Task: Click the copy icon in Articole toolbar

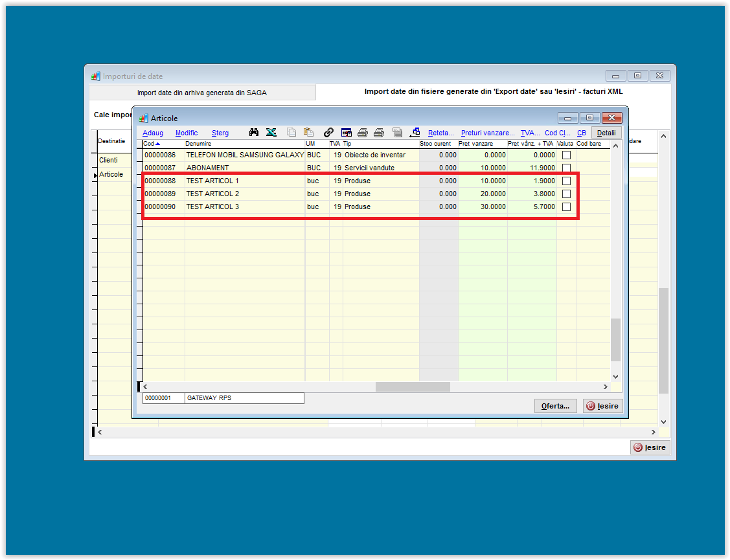Action: [x=291, y=133]
